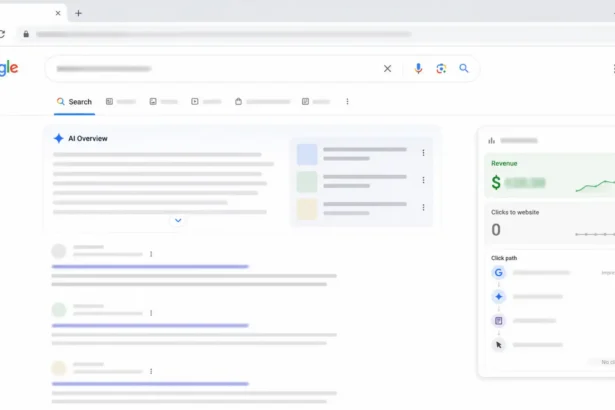The height and width of the screenshot is (410, 615).
Task: Select the document step in Click path
Action: coord(499,321)
